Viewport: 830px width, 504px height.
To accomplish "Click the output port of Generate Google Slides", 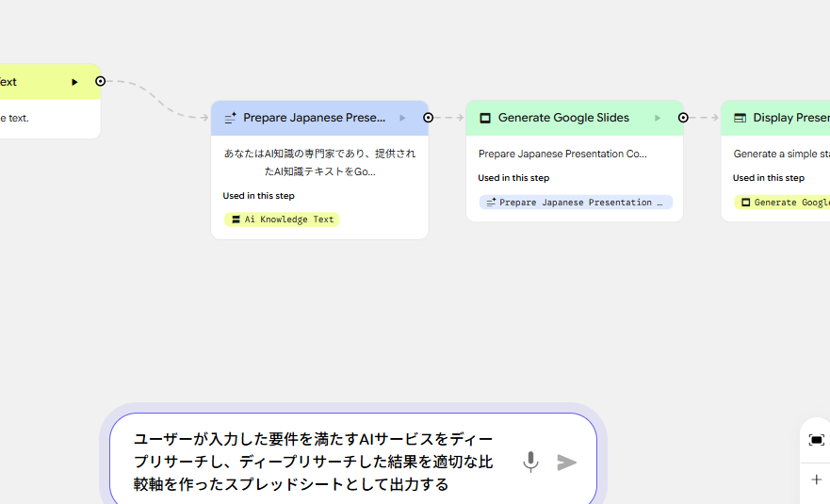I will click(683, 118).
